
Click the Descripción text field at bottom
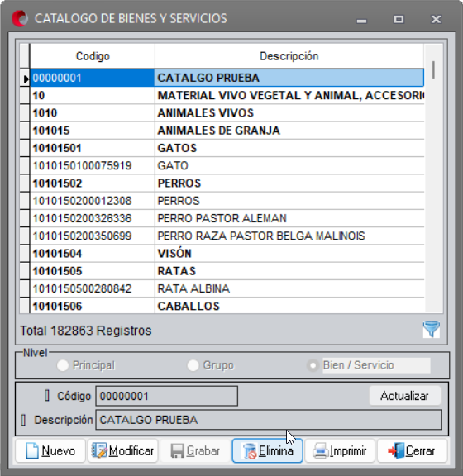[269, 420]
